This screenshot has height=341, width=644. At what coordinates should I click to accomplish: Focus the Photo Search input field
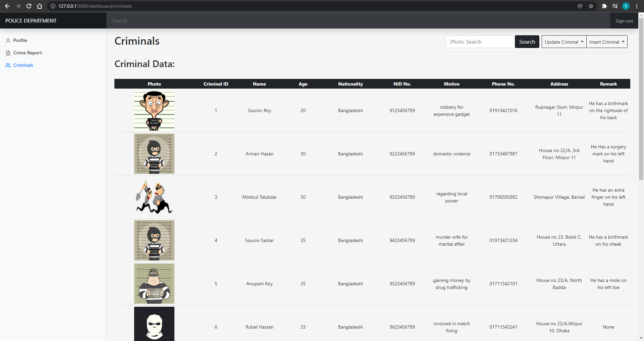point(480,42)
